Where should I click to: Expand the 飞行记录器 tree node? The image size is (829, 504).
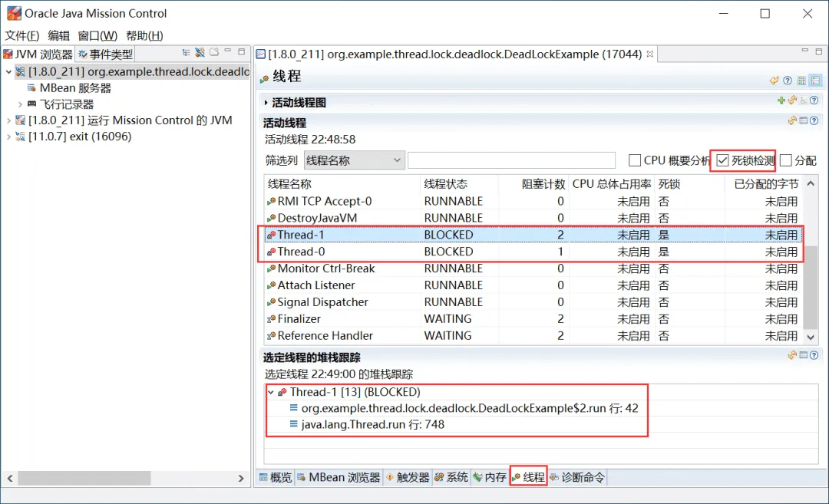pyautogui.click(x=20, y=104)
